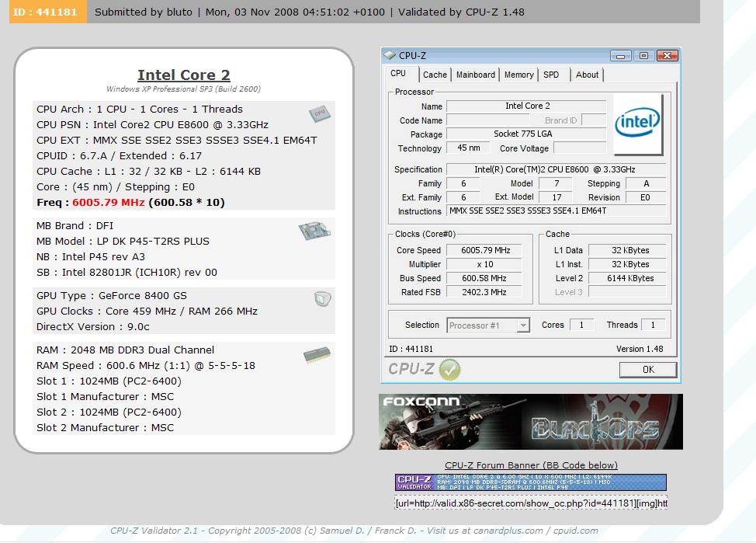Click the motherboard icon beside MB Brand
The width and height of the screenshot is (756, 543).
tap(314, 230)
